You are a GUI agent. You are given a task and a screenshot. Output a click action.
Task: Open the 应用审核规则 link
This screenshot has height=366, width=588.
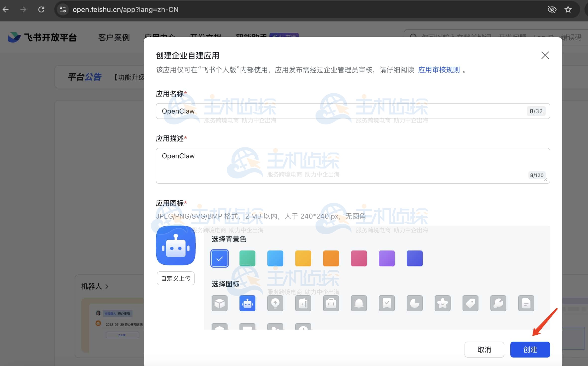pyautogui.click(x=439, y=70)
